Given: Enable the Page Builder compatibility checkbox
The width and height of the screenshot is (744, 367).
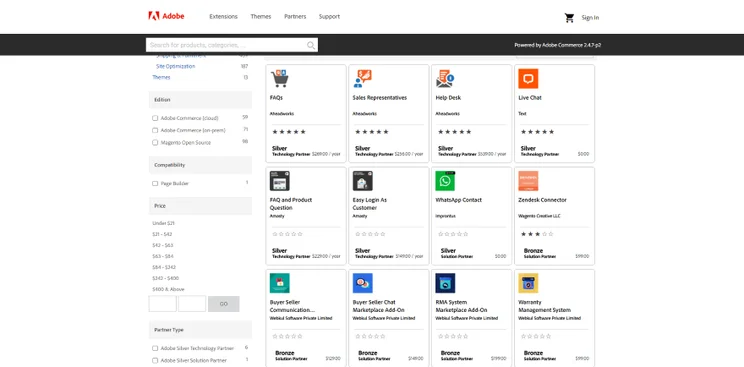Looking at the screenshot, I should (155, 183).
